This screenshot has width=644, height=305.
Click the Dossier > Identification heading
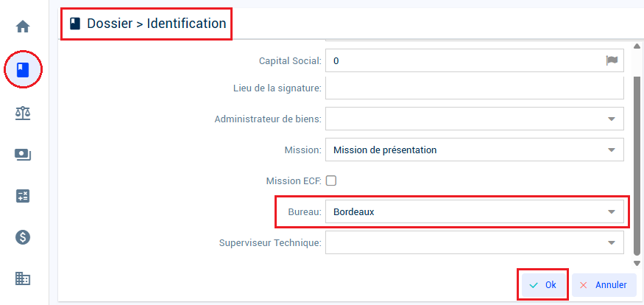(156, 24)
